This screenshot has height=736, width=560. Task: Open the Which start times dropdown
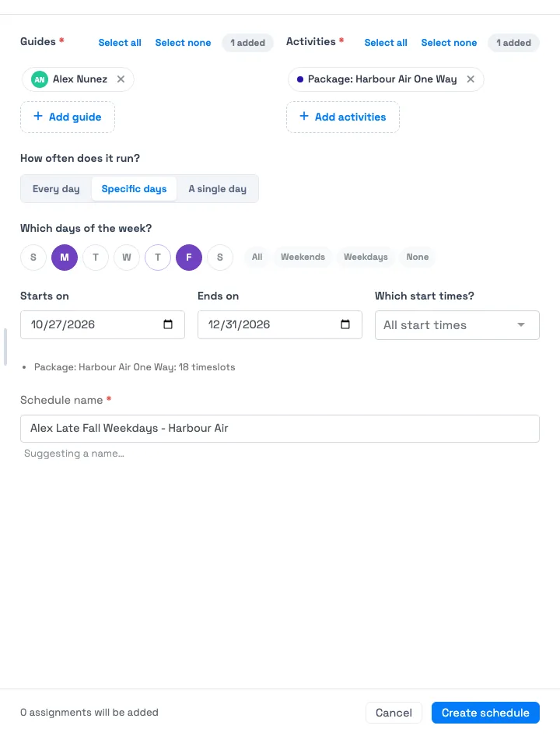(x=457, y=325)
